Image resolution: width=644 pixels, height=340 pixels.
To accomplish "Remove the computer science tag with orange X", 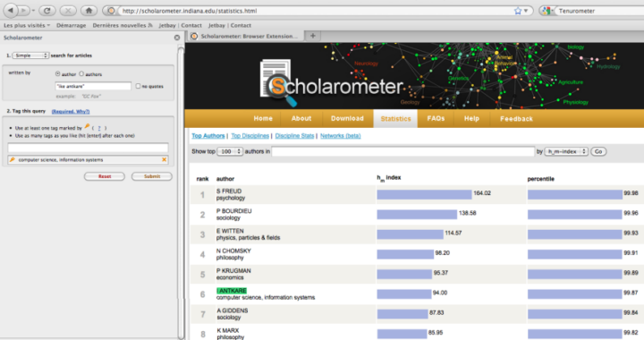I will click(165, 160).
